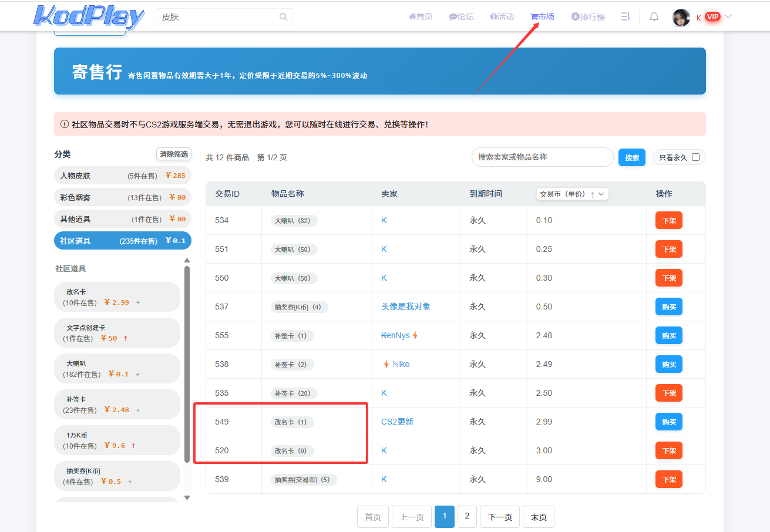
Task: Open the 排行榜 nav item
Action: [x=587, y=17]
